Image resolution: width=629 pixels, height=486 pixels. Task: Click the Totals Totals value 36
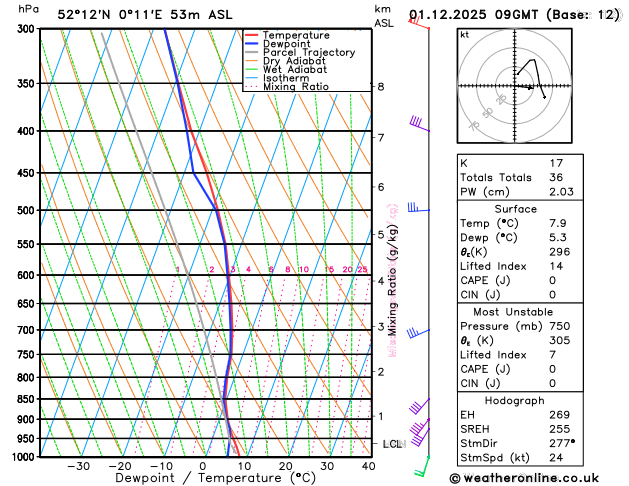tap(556, 177)
